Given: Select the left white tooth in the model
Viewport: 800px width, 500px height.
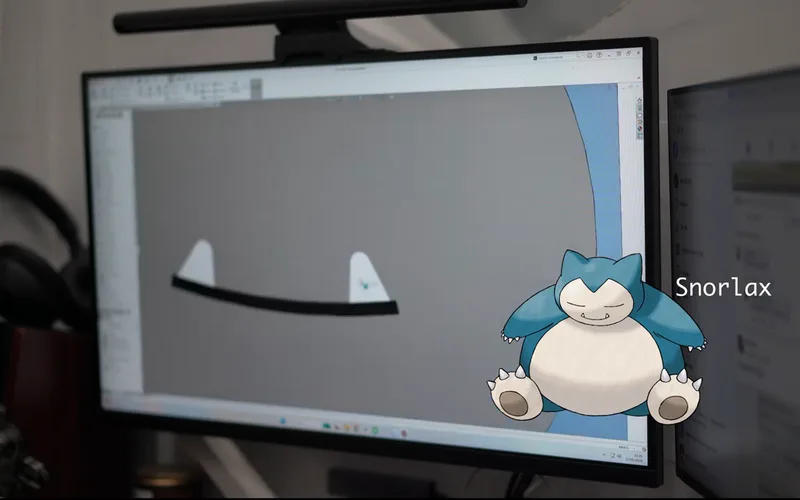Looking at the screenshot, I should click(x=199, y=264).
